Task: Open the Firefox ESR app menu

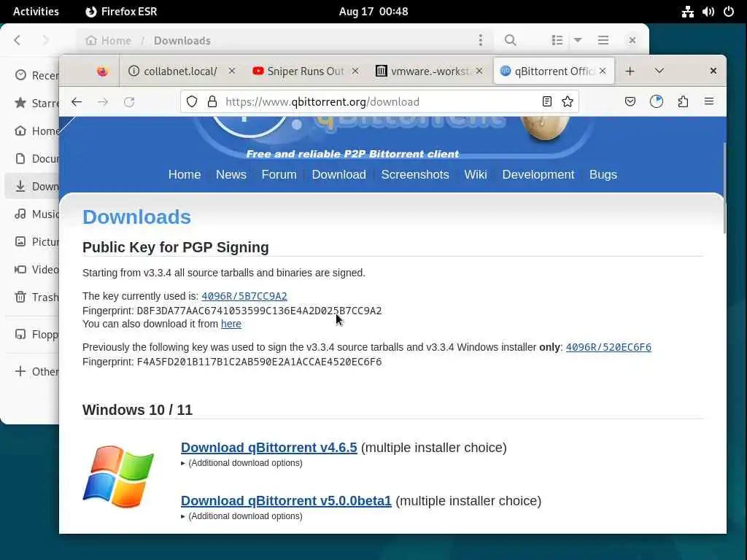Action: (x=121, y=12)
